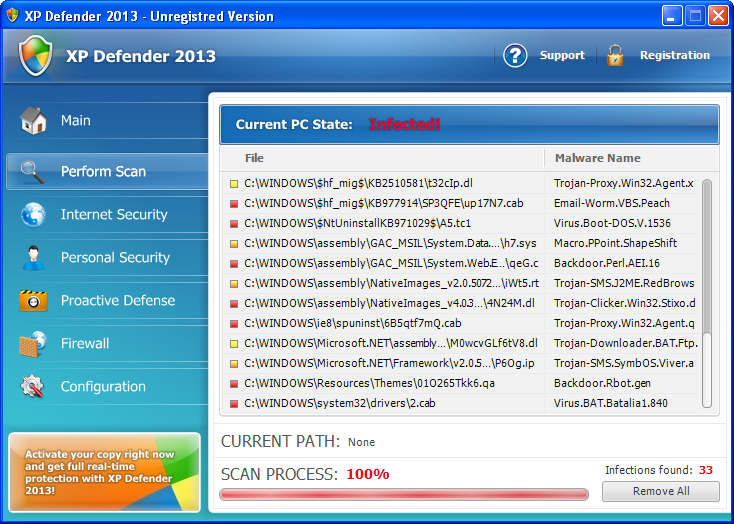Click the Firewall brick wall icon
This screenshot has width=734, height=524.
[33, 344]
